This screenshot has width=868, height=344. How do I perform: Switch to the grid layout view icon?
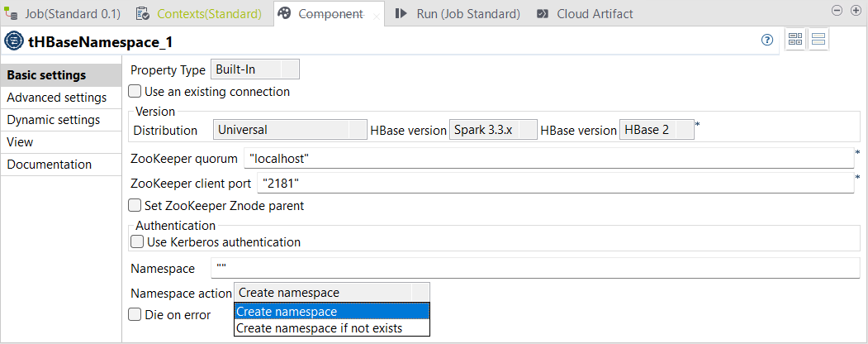pos(795,40)
